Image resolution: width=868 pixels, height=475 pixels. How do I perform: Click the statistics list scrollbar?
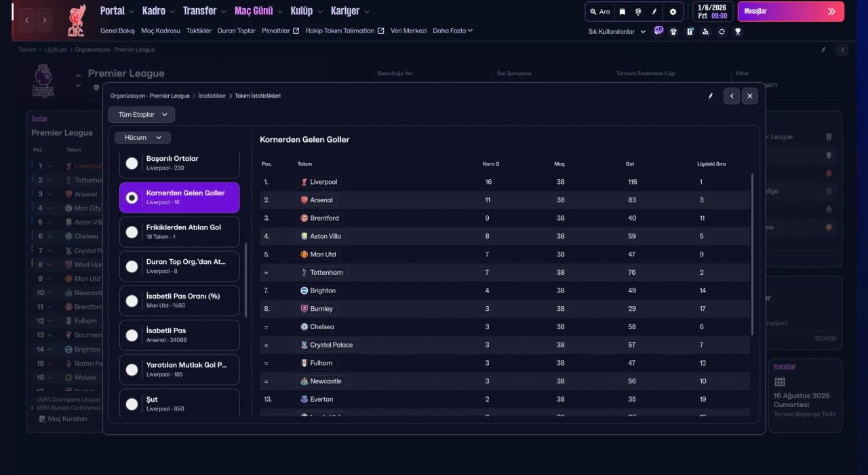246,280
